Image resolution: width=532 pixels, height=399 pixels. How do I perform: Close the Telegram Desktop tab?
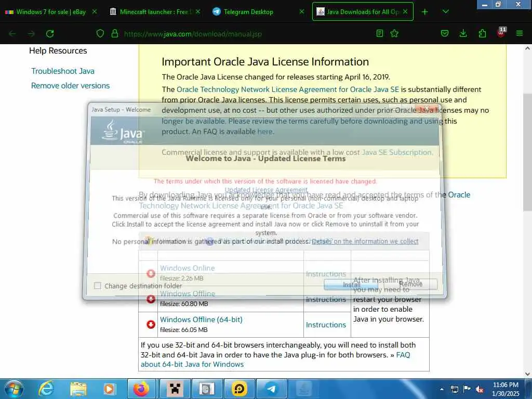coord(302,11)
